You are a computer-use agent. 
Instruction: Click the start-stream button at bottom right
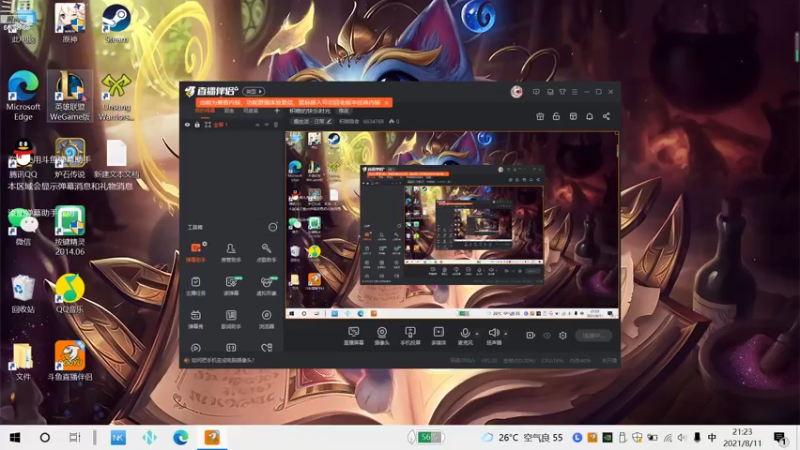(x=593, y=335)
